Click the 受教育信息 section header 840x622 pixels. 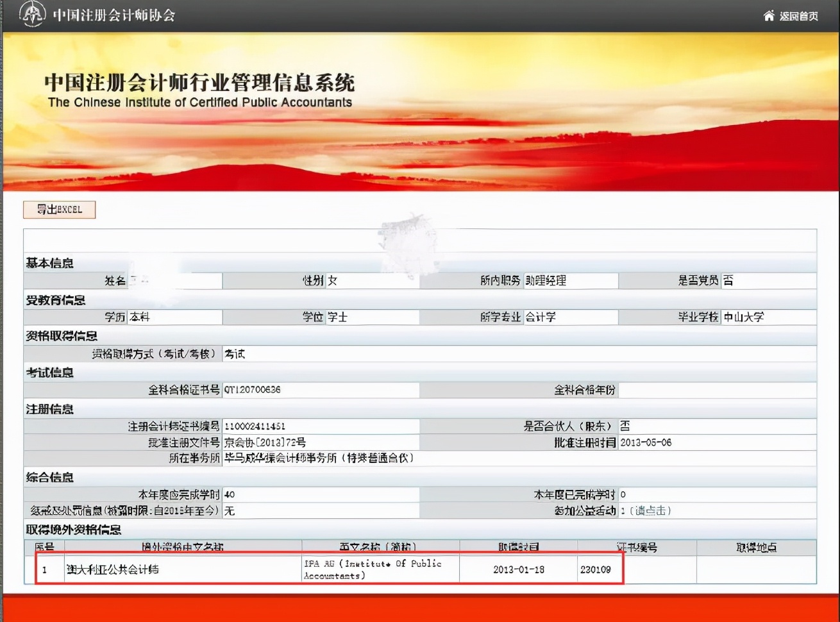click(x=49, y=299)
